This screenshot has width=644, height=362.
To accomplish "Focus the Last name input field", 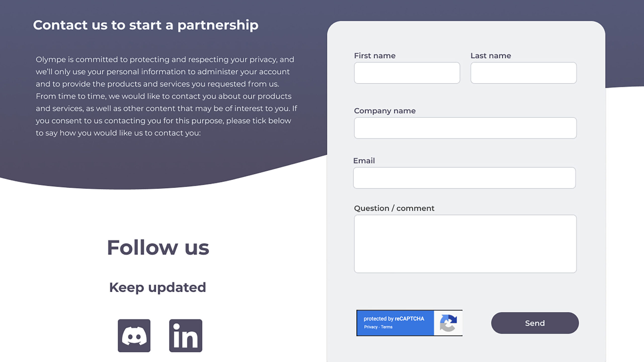I will click(523, 73).
